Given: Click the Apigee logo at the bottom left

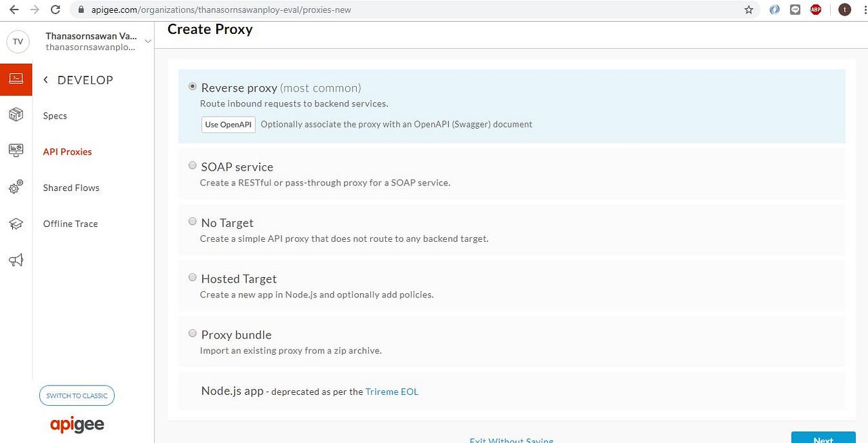Looking at the screenshot, I should (77, 424).
